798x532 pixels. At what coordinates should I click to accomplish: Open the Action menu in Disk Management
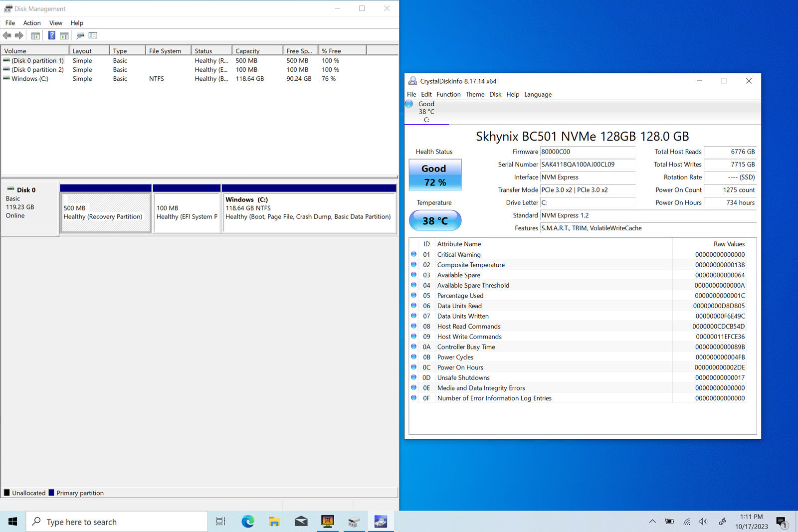click(x=32, y=23)
